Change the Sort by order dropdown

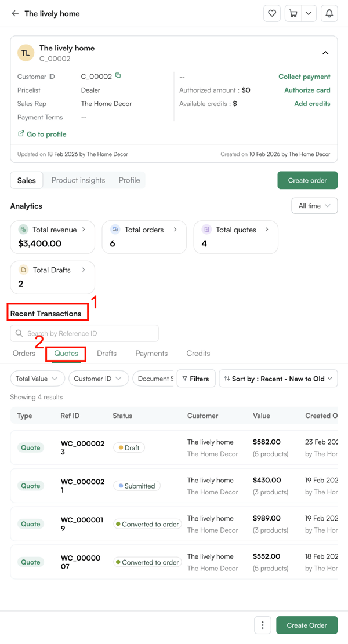pos(278,379)
